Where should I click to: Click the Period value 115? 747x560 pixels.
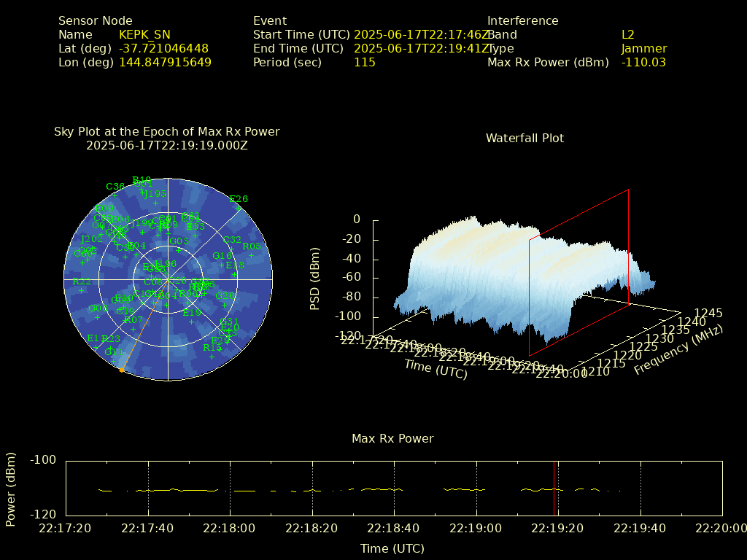pyautogui.click(x=365, y=62)
